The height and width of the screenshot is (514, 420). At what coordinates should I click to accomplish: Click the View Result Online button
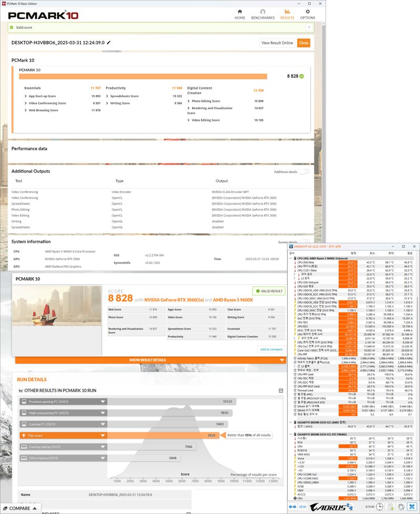tap(277, 43)
